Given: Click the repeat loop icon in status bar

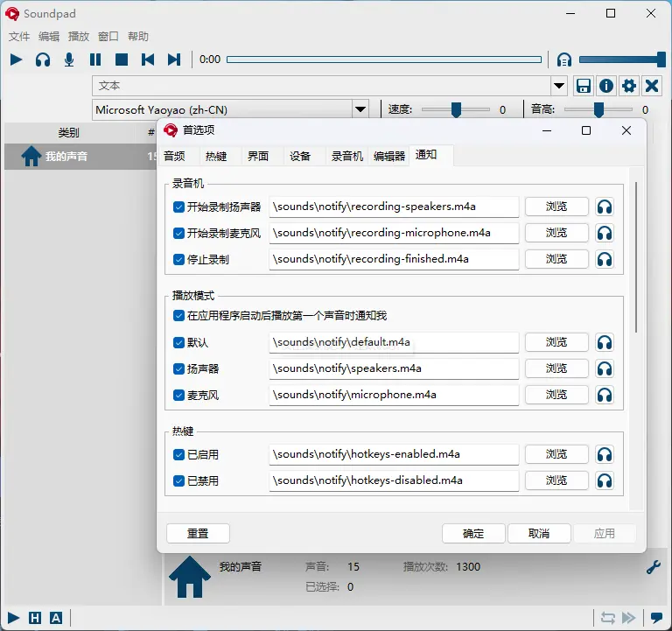Looking at the screenshot, I should coord(608,618).
